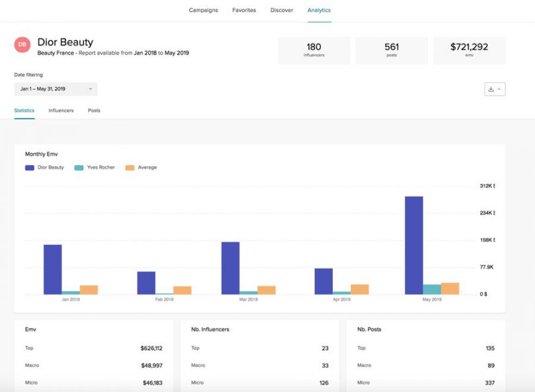
Task: Select the Average bar for Mar 2019
Action: tap(266, 290)
